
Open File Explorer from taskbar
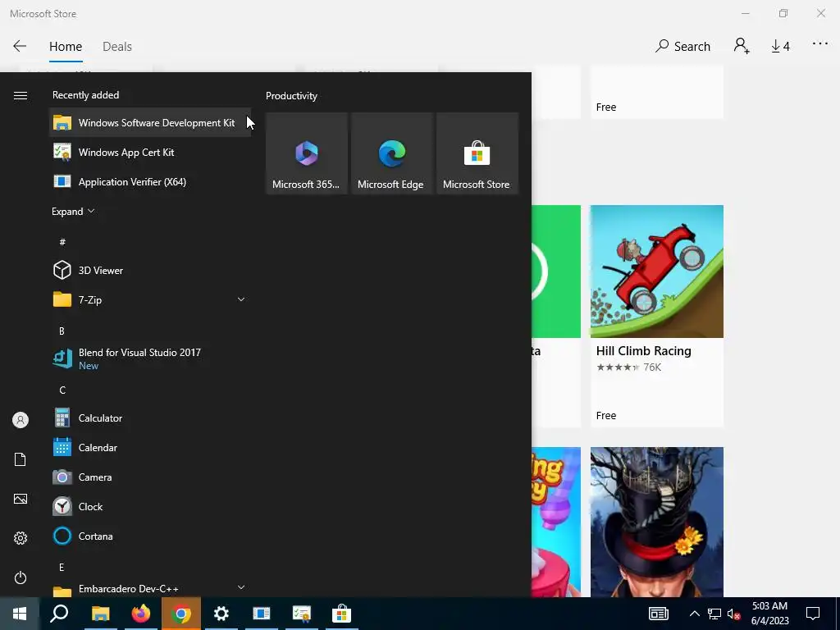100,614
